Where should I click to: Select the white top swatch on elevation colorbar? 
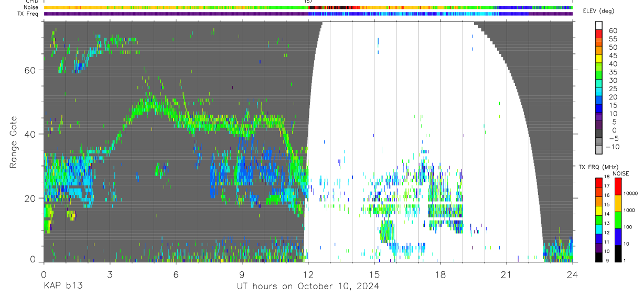click(x=599, y=26)
